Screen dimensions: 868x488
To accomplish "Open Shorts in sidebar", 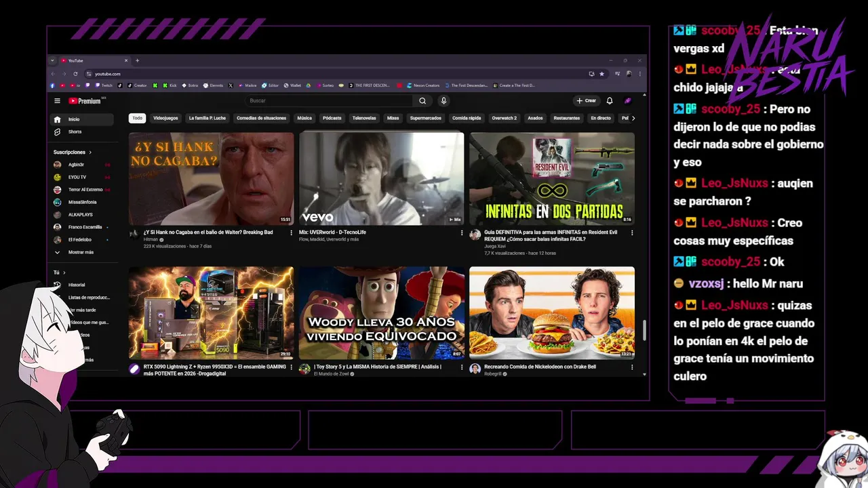I will coord(83,131).
